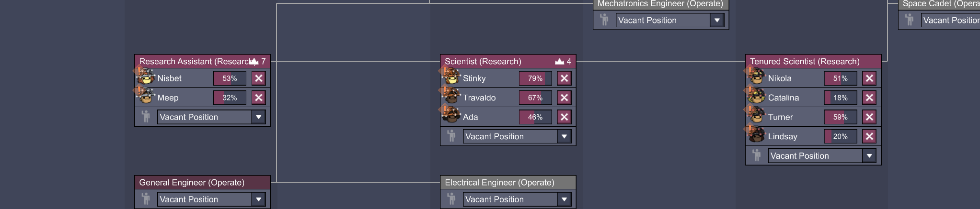The width and height of the screenshot is (980, 209).
Task: Click Nisbet's duplicant portrait icon
Action: tap(146, 77)
